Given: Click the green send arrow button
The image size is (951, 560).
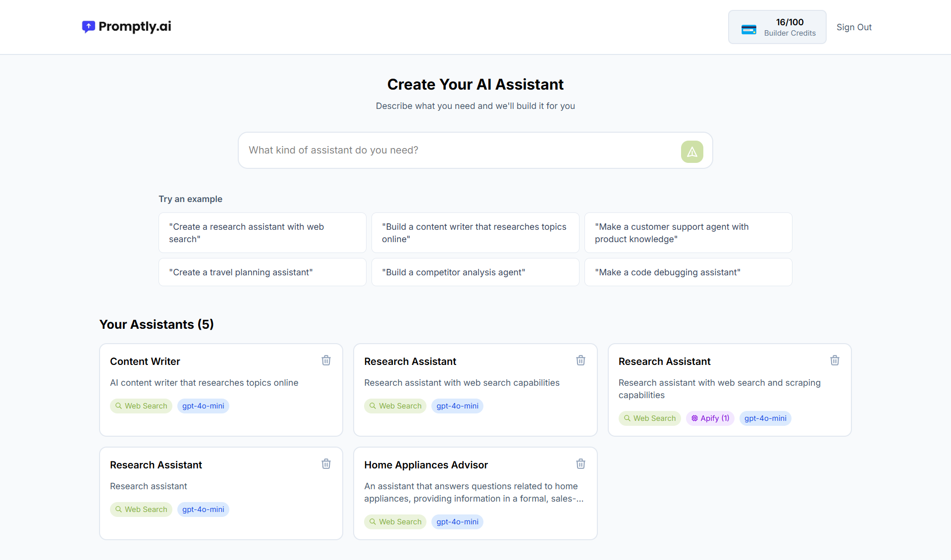Looking at the screenshot, I should pos(691,152).
